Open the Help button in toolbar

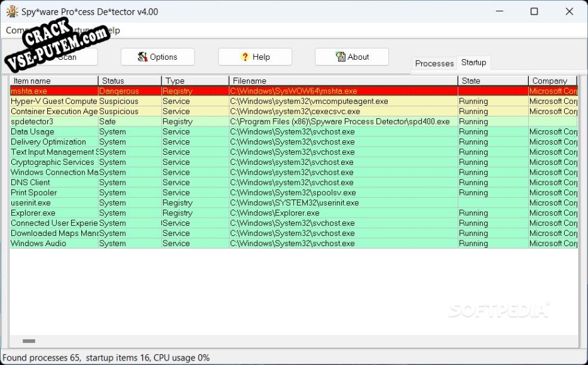(255, 57)
